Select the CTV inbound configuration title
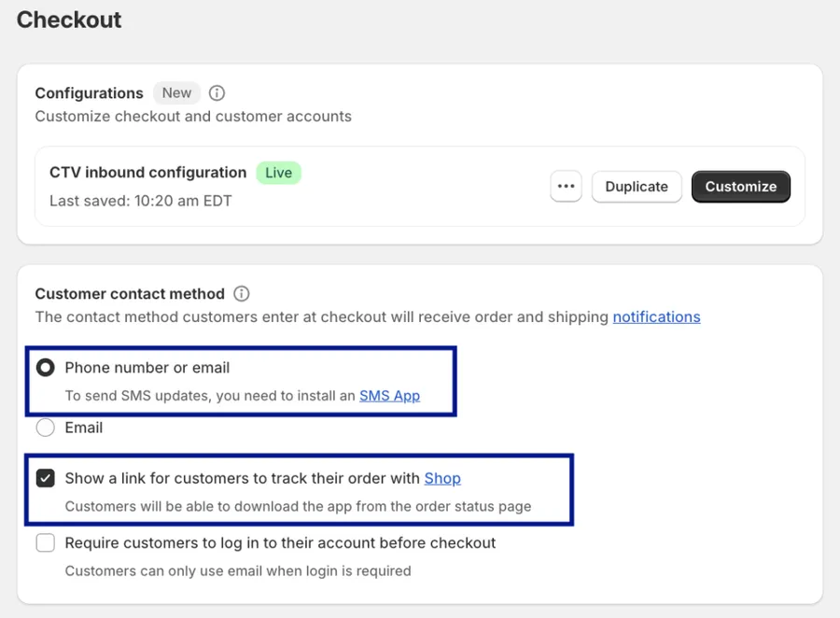The height and width of the screenshot is (618, 840). (x=147, y=173)
